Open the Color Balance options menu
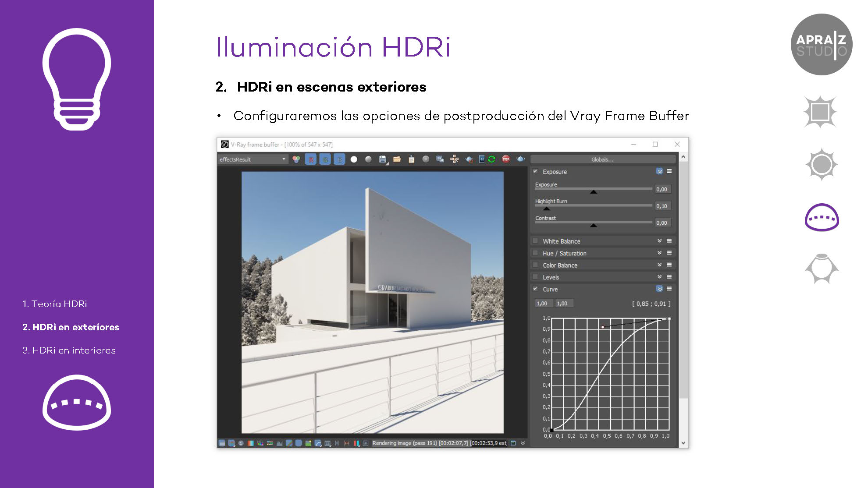868x488 pixels. tap(669, 265)
